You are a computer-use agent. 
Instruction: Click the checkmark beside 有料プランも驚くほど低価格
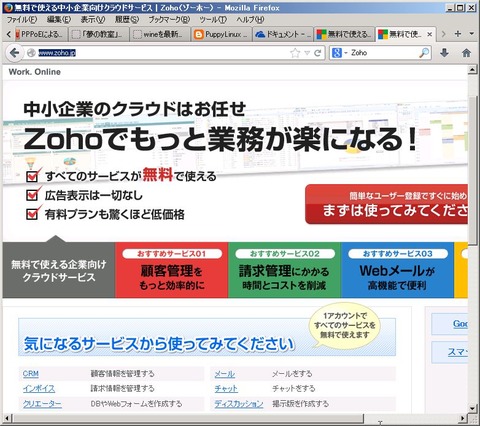pyautogui.click(x=33, y=213)
